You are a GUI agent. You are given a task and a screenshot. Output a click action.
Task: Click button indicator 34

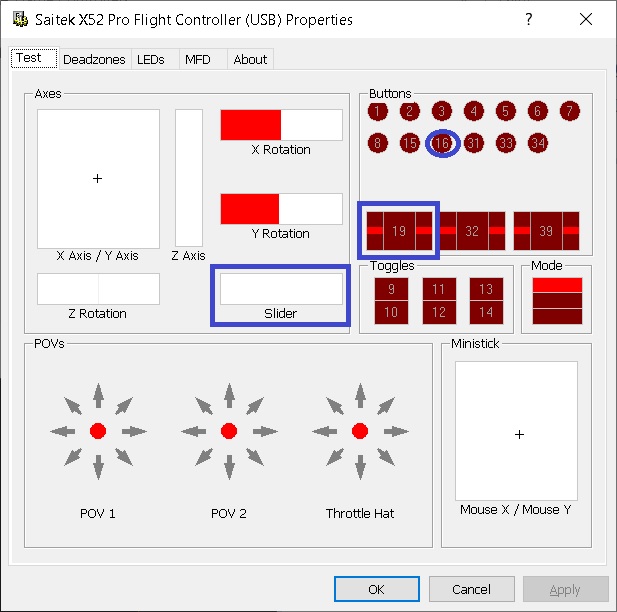click(538, 143)
